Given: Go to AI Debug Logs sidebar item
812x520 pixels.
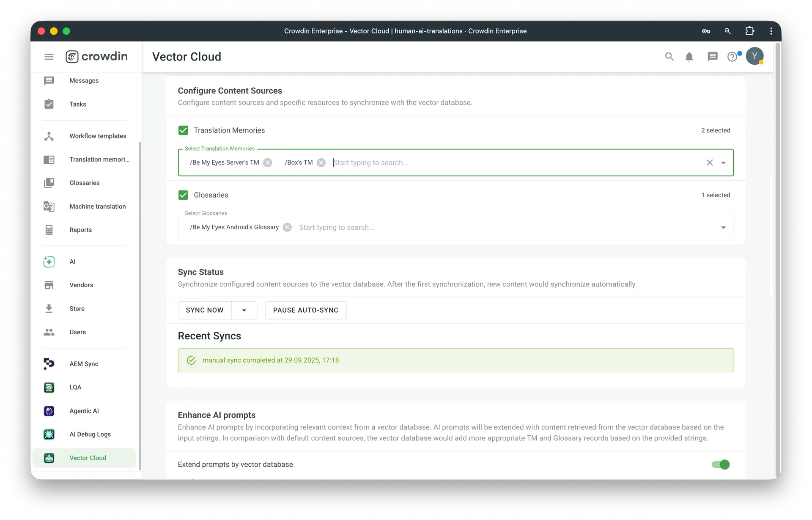Looking at the screenshot, I should (90, 434).
